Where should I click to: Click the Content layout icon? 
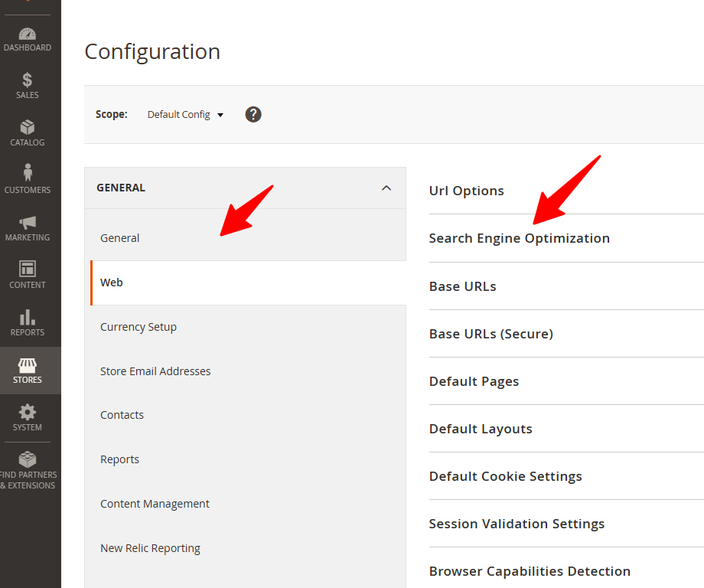(28, 269)
